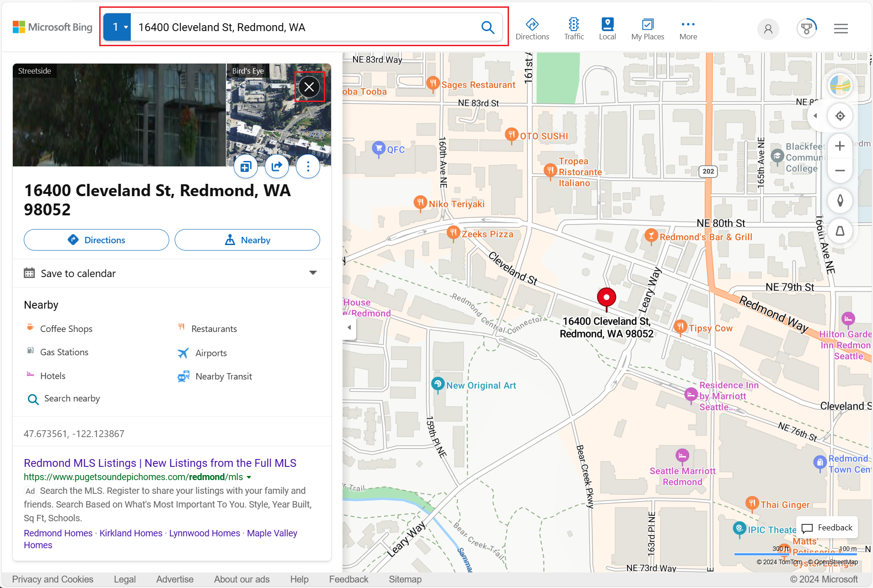Open the Local tab
This screenshot has width=873, height=588.
[607, 29]
